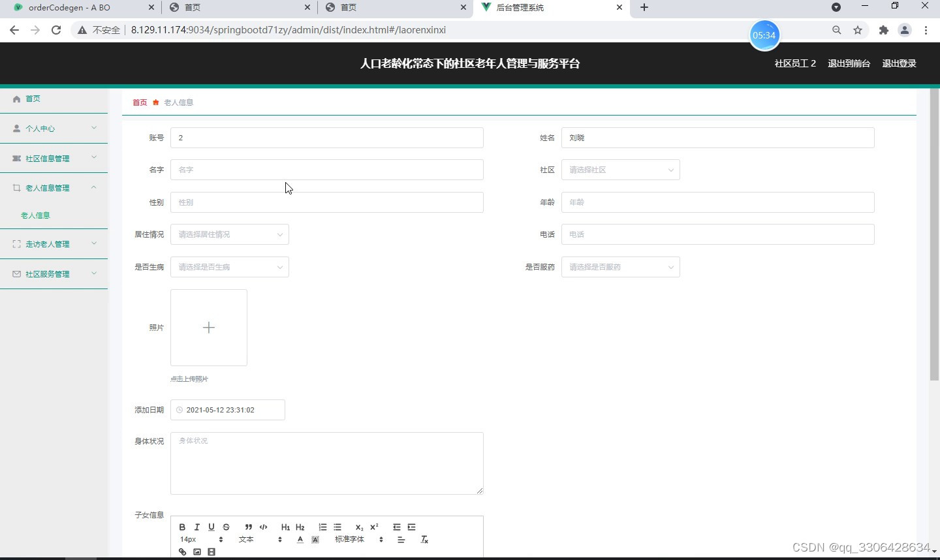The height and width of the screenshot is (560, 940).
Task: Open a new browser tab
Action: [644, 8]
